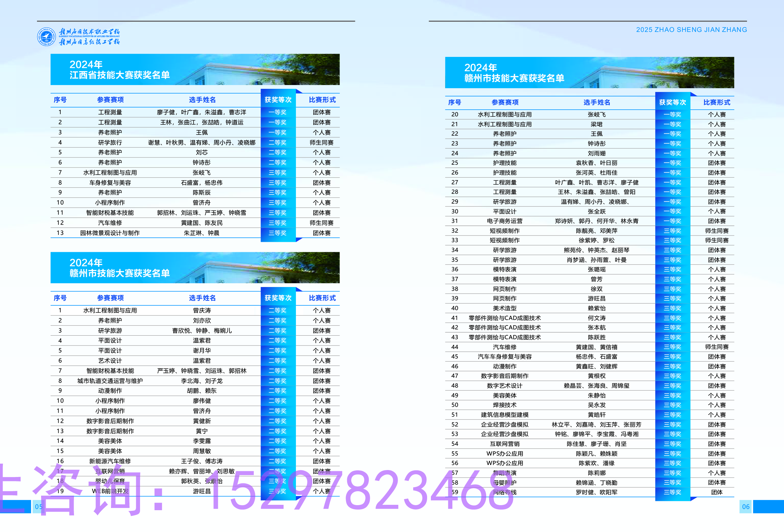Click name 张岐飞 in row 20

point(597,114)
